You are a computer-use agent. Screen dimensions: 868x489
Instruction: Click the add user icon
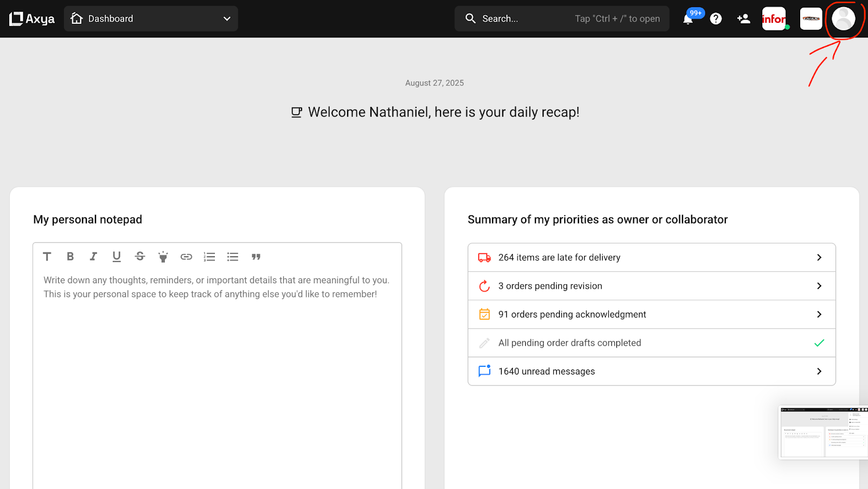pyautogui.click(x=743, y=19)
